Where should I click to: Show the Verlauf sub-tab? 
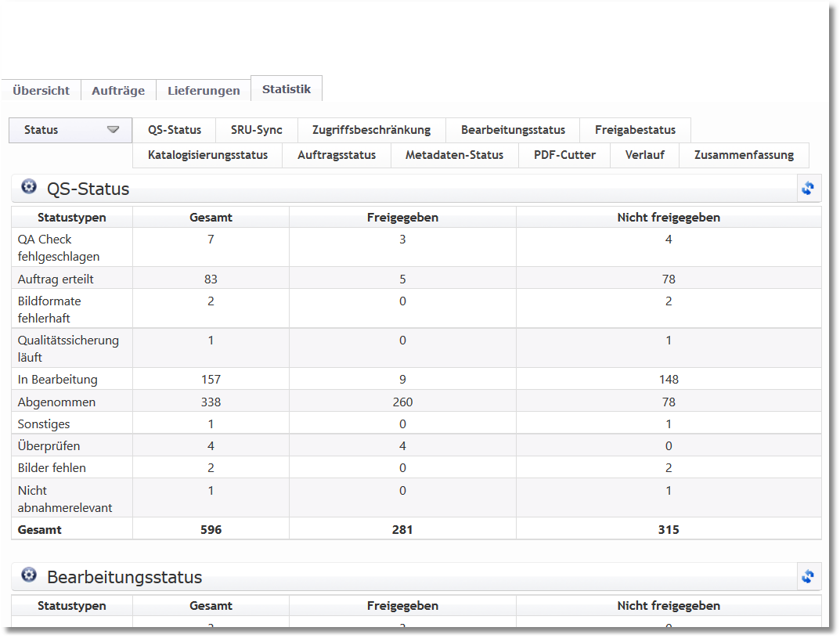point(644,155)
